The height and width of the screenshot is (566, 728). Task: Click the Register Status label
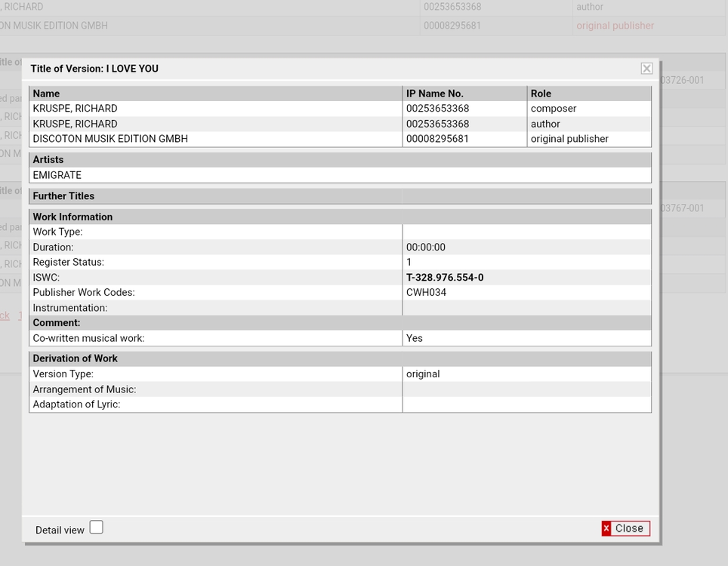68,262
